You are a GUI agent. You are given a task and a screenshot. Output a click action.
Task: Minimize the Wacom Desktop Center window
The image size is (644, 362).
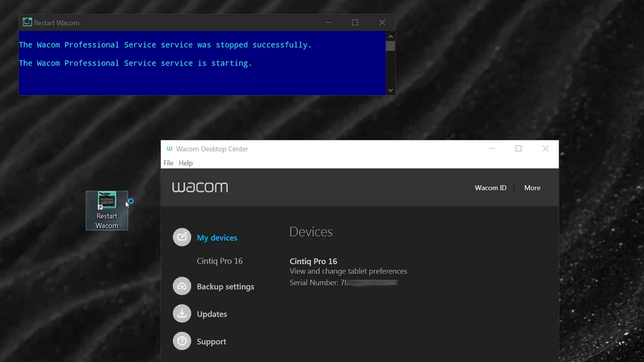click(492, 149)
